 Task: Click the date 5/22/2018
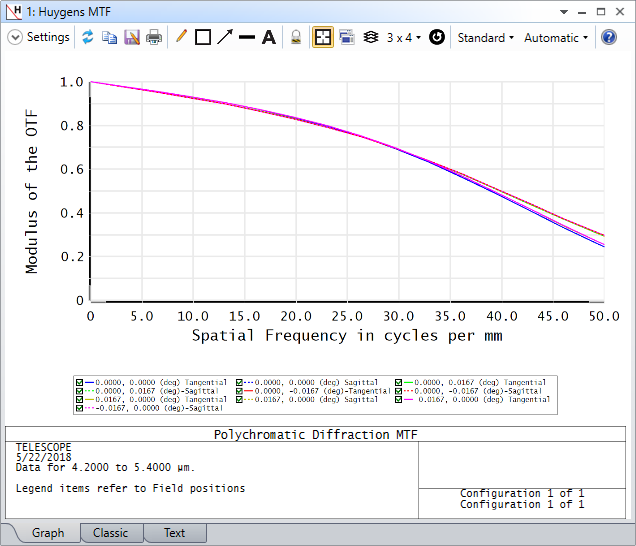click(43, 457)
